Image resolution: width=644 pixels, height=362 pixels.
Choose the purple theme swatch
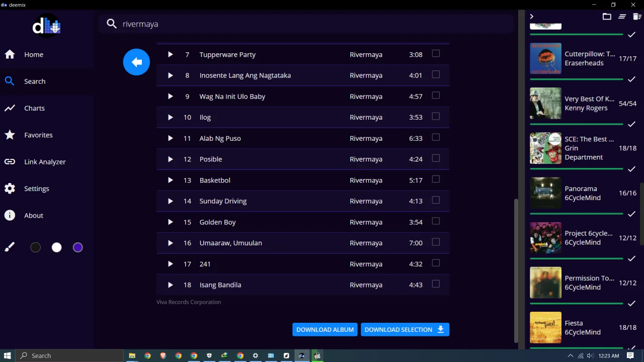coord(77,247)
